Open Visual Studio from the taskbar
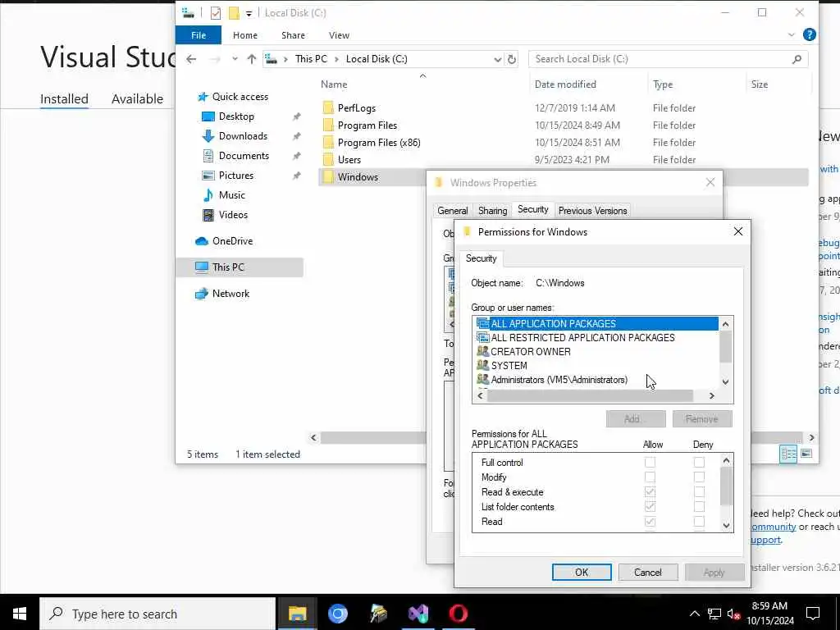Image resolution: width=840 pixels, height=630 pixels. pos(418,614)
